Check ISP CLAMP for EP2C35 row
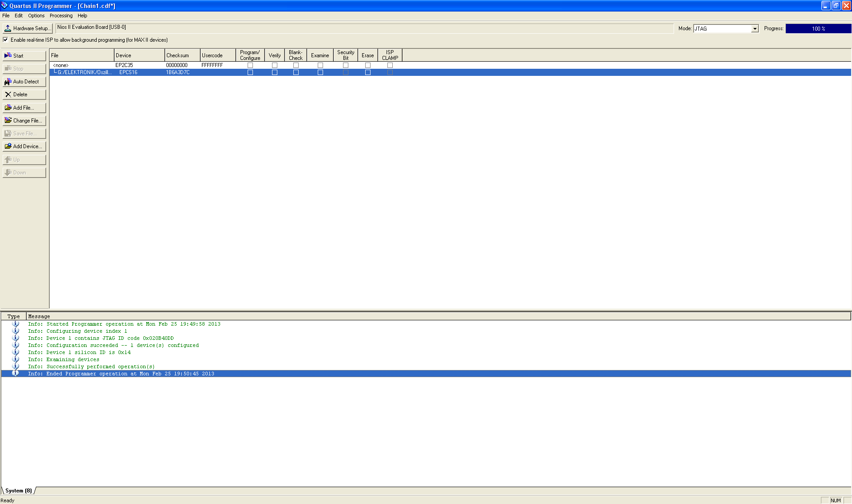 pyautogui.click(x=390, y=65)
